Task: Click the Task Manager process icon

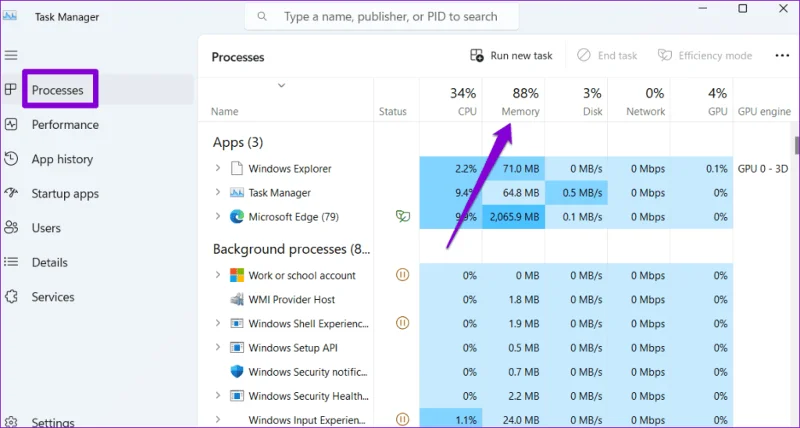Action: (237, 193)
